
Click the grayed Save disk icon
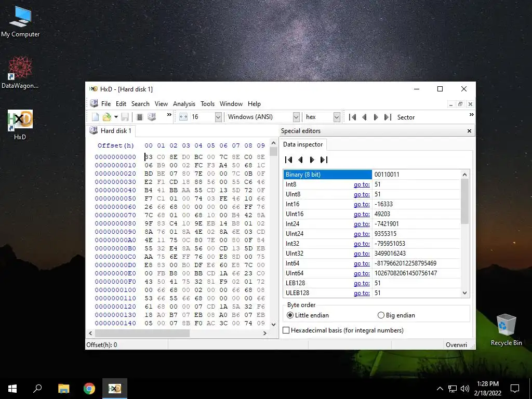125,117
